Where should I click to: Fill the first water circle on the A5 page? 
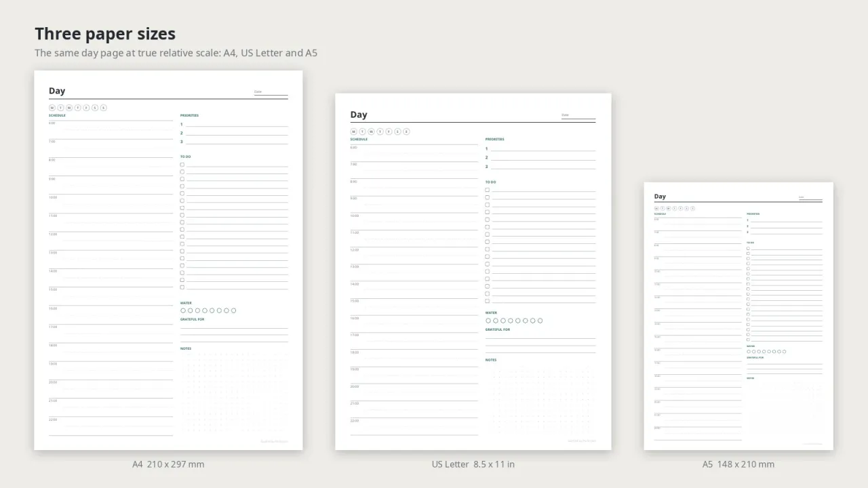[x=749, y=352]
